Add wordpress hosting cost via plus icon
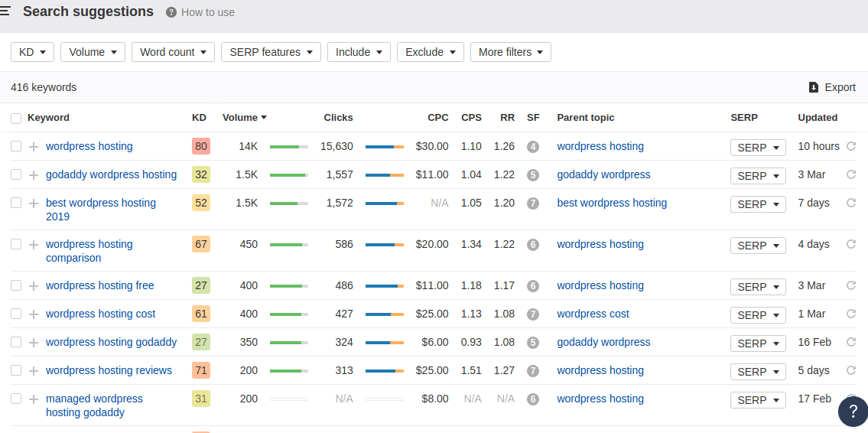The image size is (868, 433). pos(34,314)
